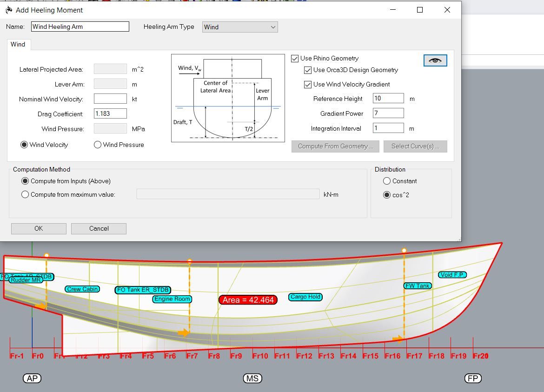Click the AP perpendicular marker

32,379
